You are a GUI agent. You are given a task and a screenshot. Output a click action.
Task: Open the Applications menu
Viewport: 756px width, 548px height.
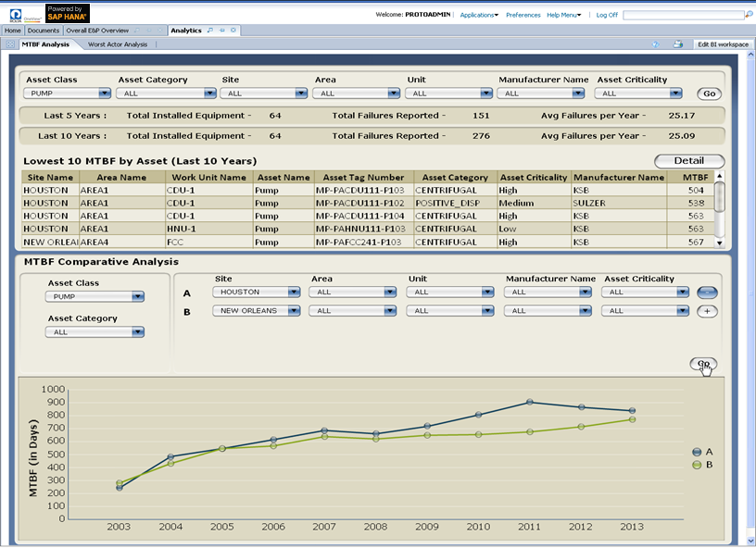pos(479,15)
